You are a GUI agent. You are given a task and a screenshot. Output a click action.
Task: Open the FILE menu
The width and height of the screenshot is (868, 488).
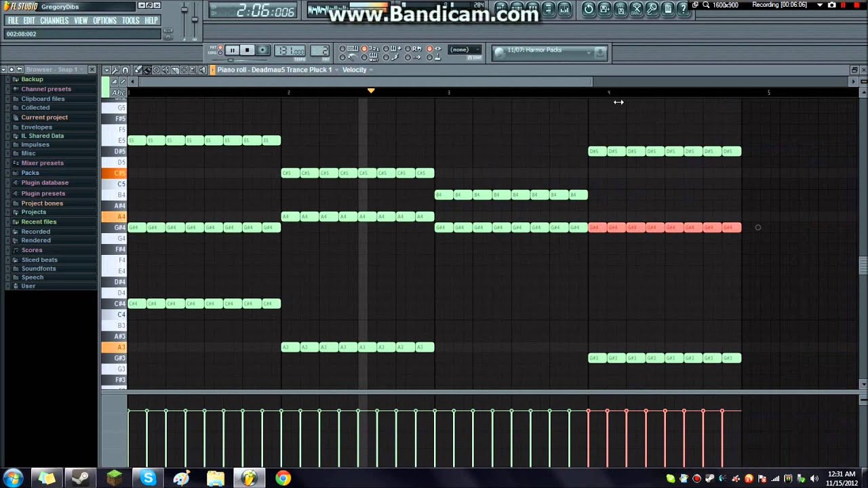[13, 20]
